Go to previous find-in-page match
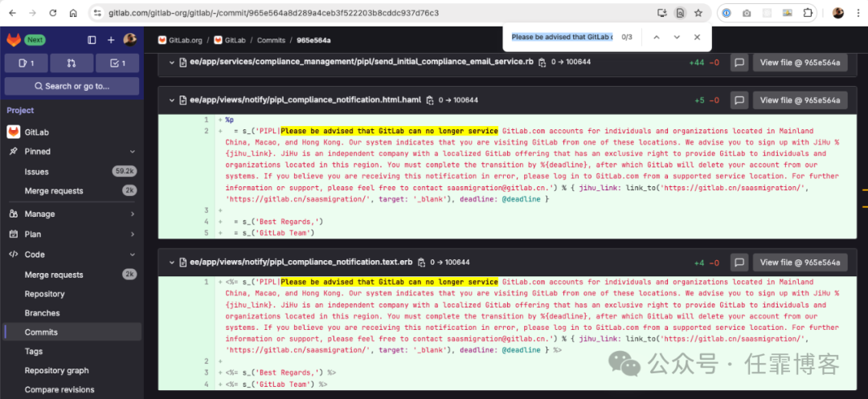The image size is (868, 399). pos(657,37)
